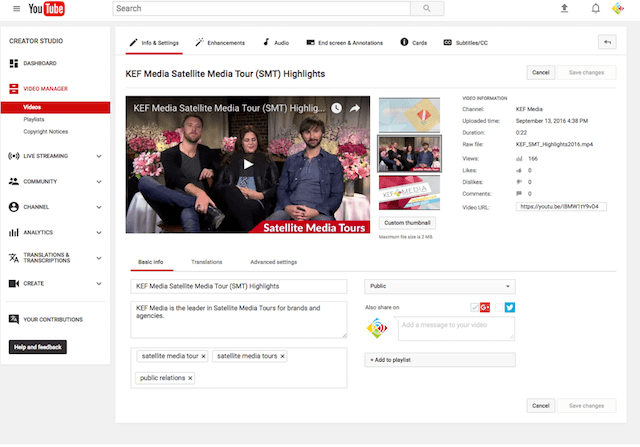Click the back arrow button
640x447 pixels.
coord(607,42)
